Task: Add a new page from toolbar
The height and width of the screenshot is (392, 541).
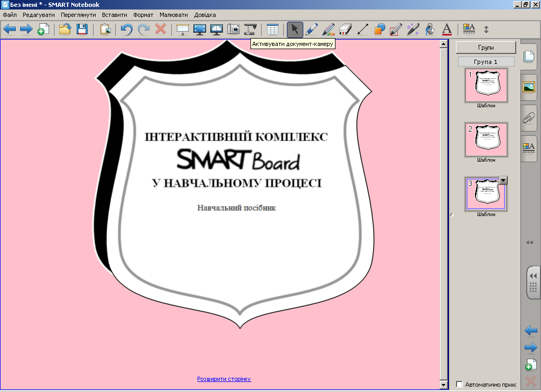Action: click(x=43, y=30)
